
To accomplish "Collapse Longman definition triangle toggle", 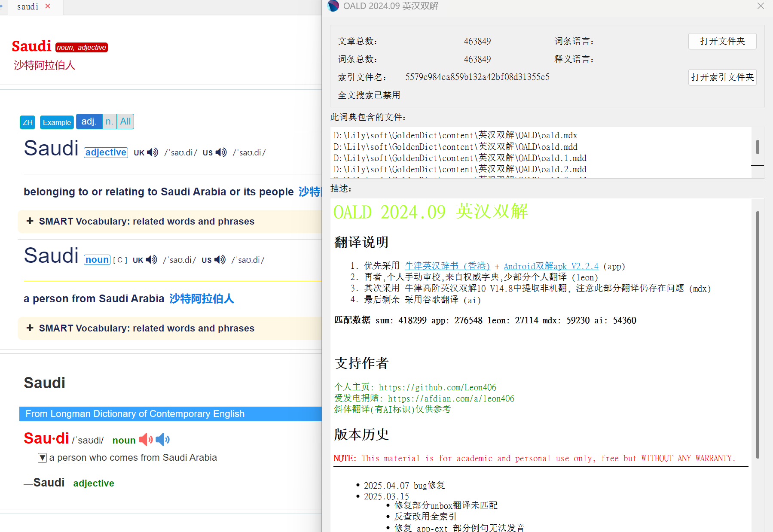I will [x=43, y=458].
